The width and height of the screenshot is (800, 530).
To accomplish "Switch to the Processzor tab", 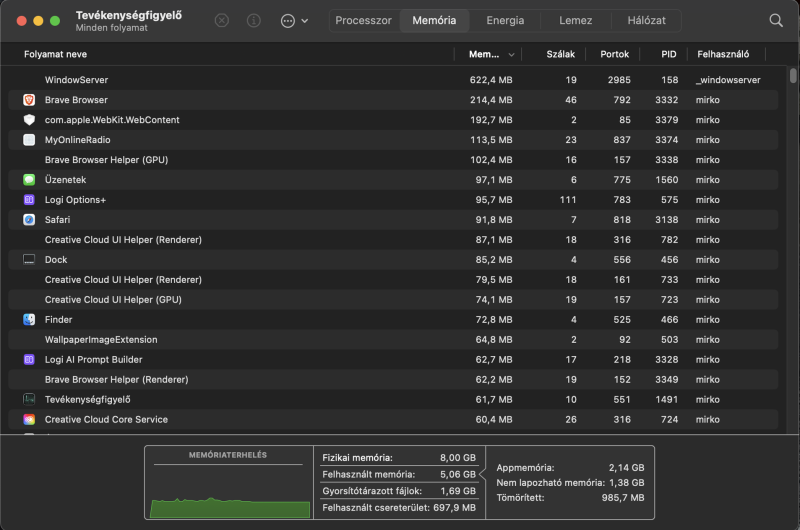I will (363, 20).
